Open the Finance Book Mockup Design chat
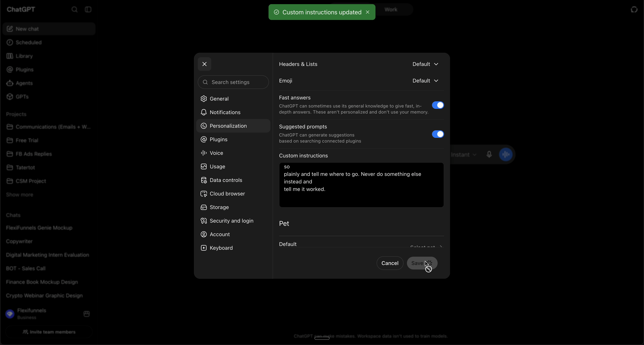Image resolution: width=644 pixels, height=345 pixels. click(x=49, y=282)
